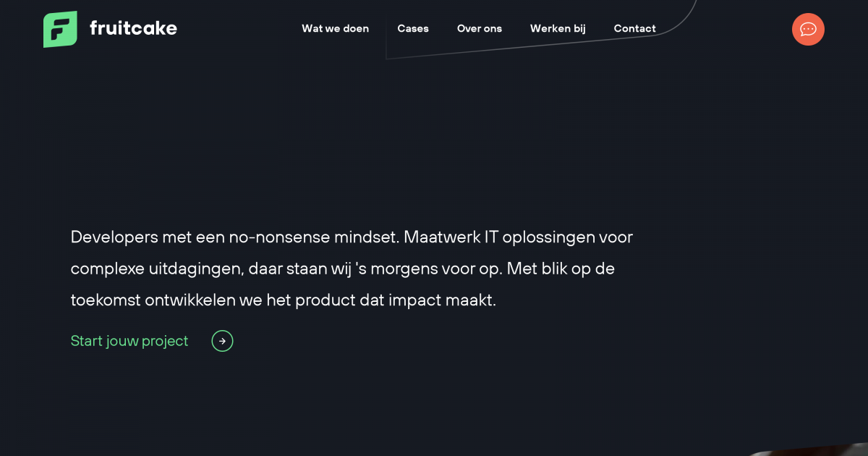Click the text "Met blik op de"
Viewport: 868px width, 456px height.
coord(561,269)
